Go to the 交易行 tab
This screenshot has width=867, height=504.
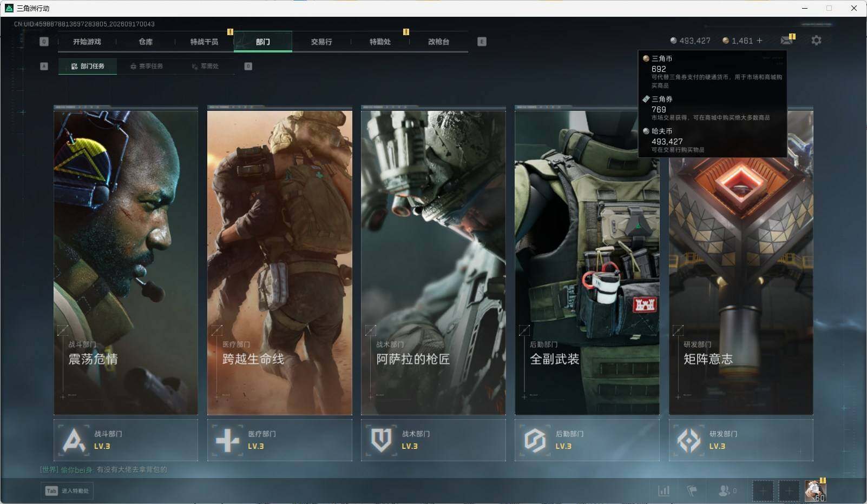point(321,42)
